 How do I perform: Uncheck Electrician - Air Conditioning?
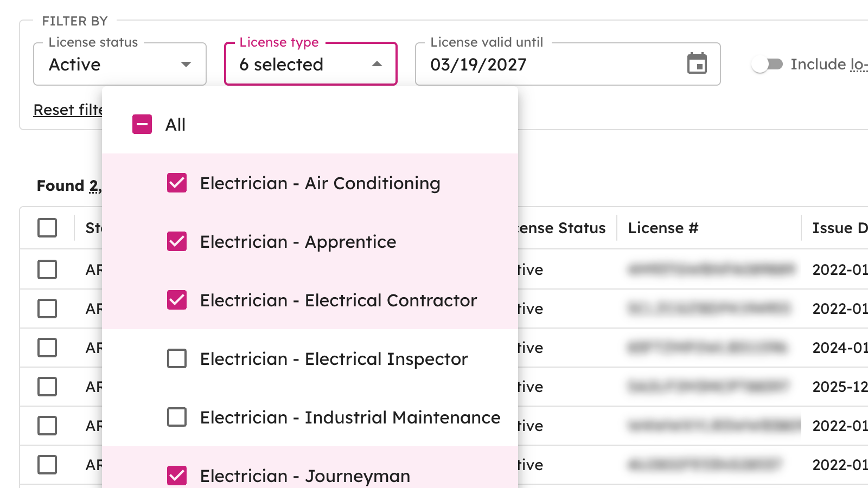(176, 183)
